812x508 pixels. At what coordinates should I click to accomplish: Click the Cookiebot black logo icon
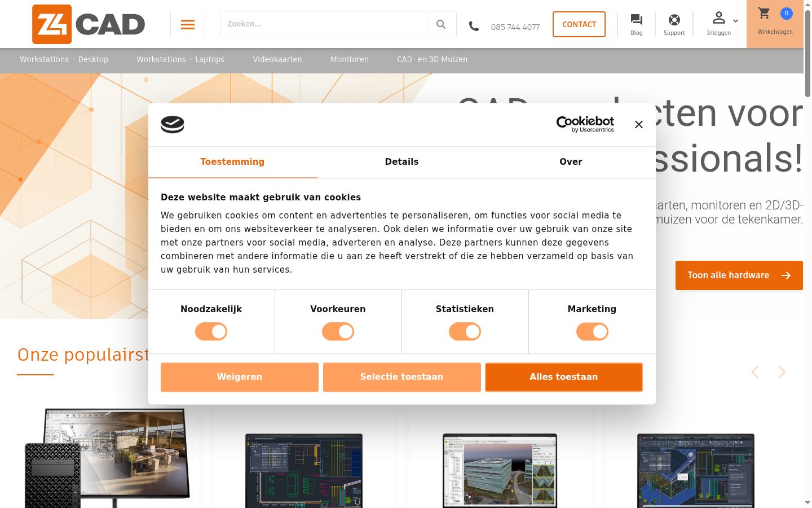173,124
